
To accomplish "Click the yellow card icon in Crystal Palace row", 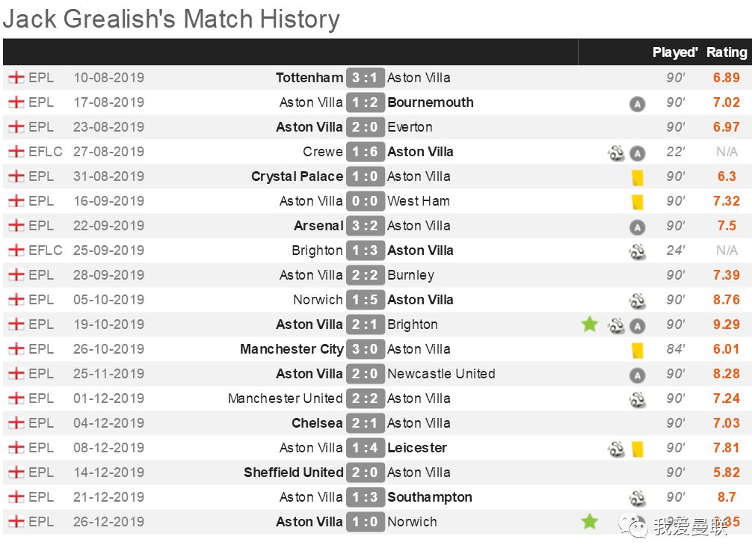I will (638, 177).
